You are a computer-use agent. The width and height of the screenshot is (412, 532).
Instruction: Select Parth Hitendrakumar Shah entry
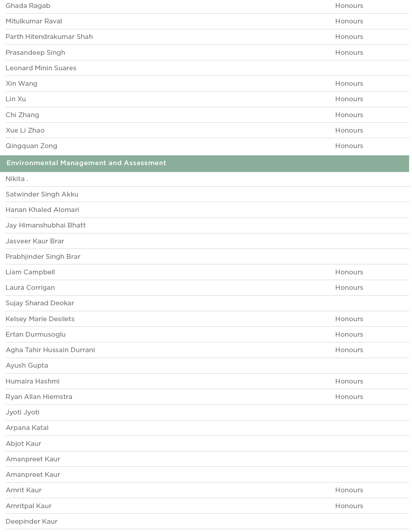click(x=49, y=37)
